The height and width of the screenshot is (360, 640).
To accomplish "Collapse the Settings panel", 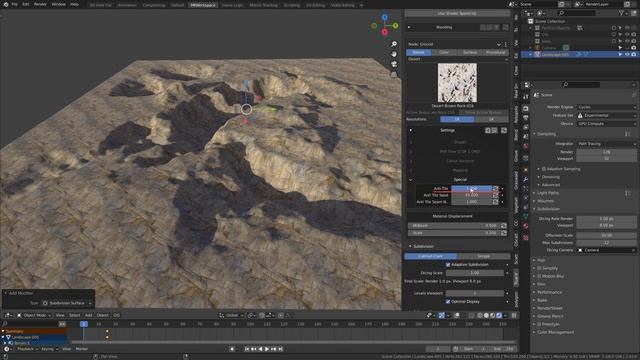I will click(x=411, y=130).
